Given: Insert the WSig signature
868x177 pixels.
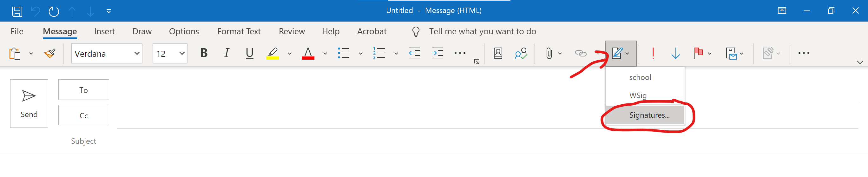Looking at the screenshot, I should [645, 95].
